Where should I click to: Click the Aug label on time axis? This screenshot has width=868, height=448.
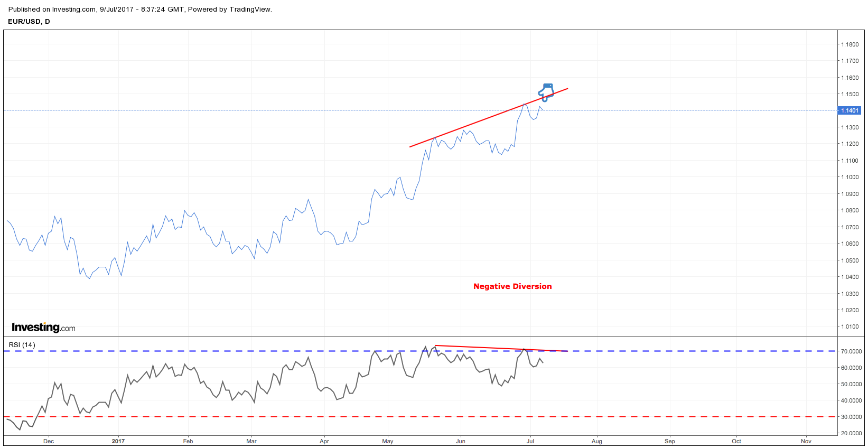[x=597, y=441]
